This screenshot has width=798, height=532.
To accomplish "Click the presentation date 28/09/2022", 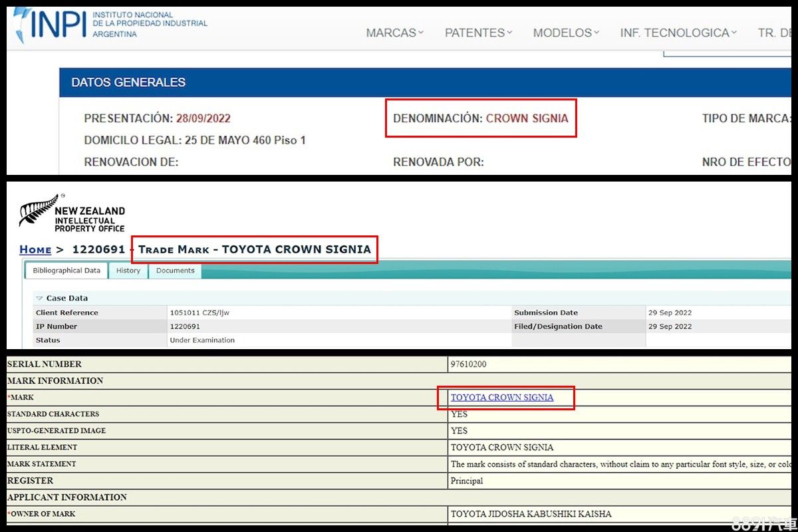I will (x=203, y=118).
